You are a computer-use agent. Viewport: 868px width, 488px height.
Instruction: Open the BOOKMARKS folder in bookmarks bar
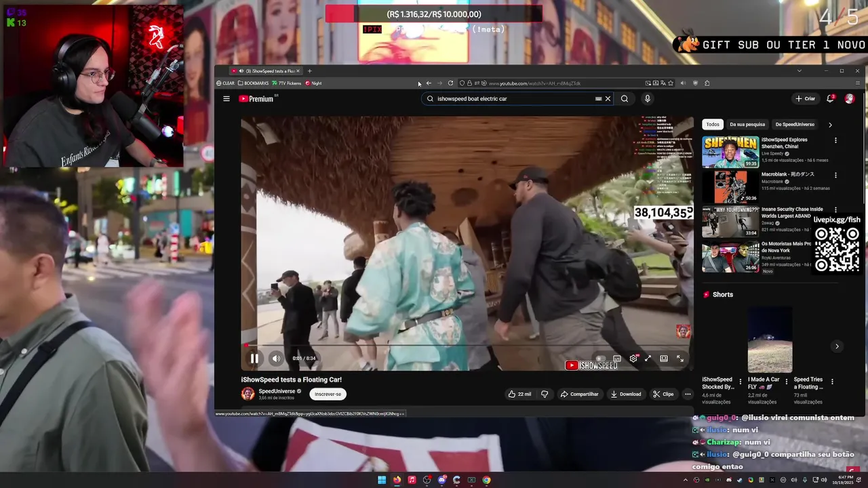[253, 83]
